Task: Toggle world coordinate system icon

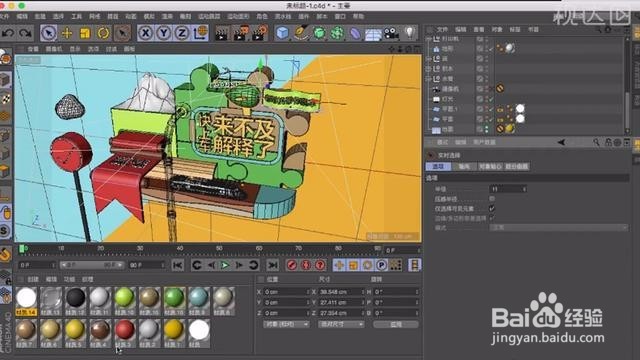Action: click(200, 33)
